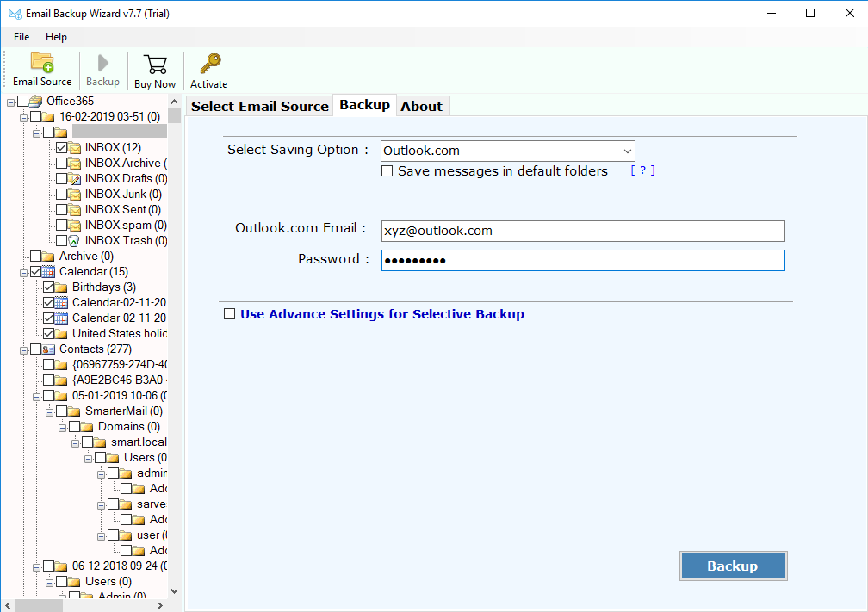Click the INBOX.Trash recycle icon
Screen dimensions: 868x612
point(74,241)
